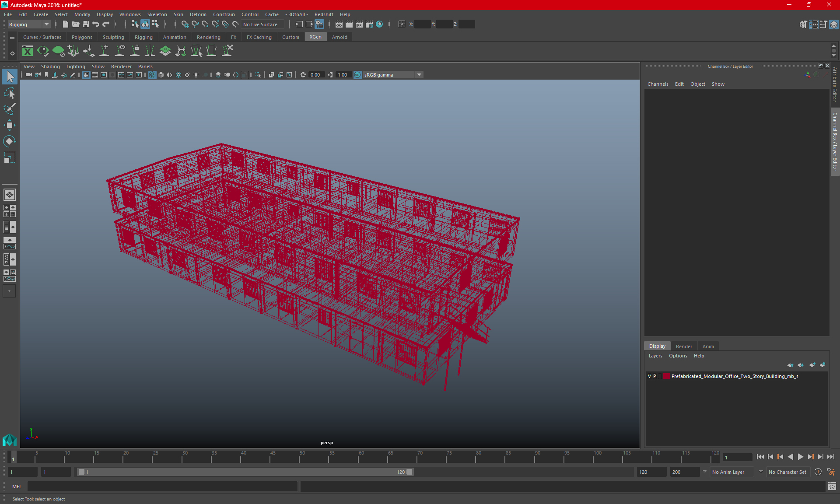Image resolution: width=840 pixels, height=504 pixels.
Task: Select the Rotate tool in toolbox
Action: pos(9,141)
